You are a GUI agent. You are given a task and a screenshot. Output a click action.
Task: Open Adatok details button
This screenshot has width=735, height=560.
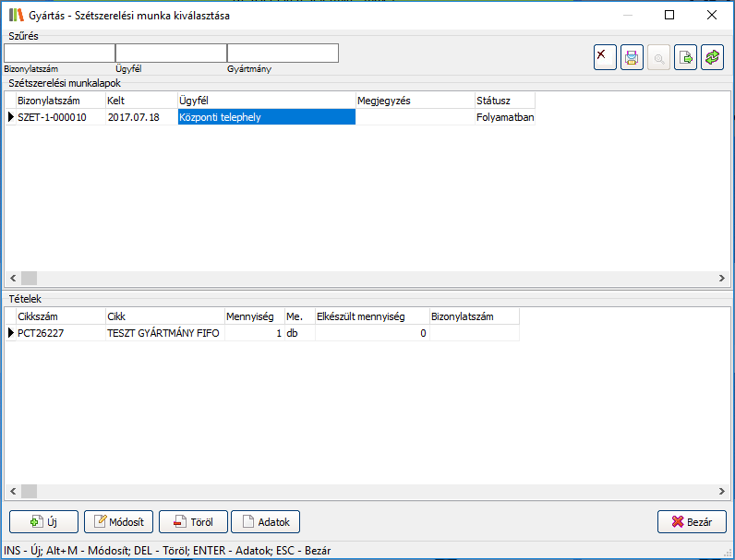pyautogui.click(x=265, y=521)
